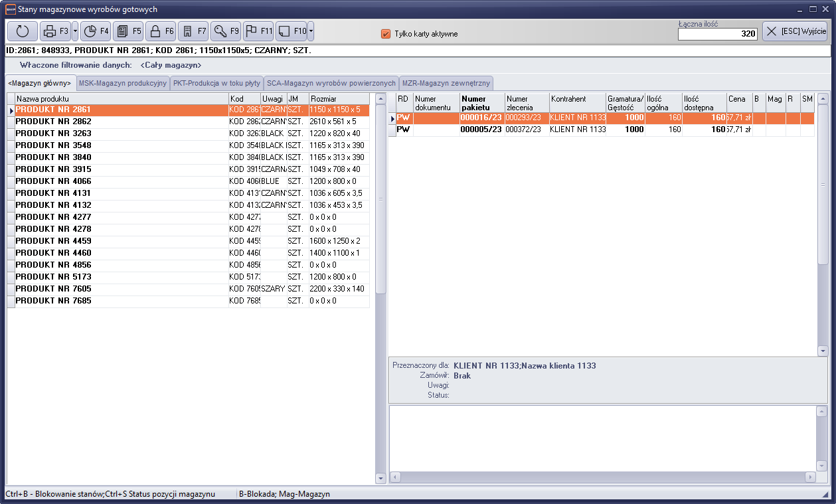This screenshot has width=836, height=504.
Task: Open the pie chart F4 tool
Action: (x=96, y=31)
